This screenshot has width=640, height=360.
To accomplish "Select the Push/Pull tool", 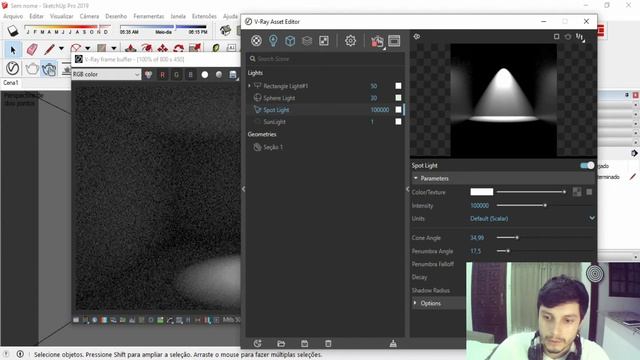I will click(x=130, y=49).
